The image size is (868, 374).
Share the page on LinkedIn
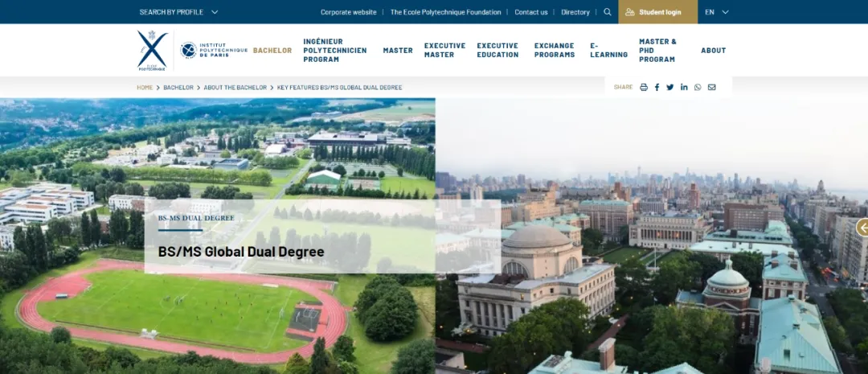684,87
